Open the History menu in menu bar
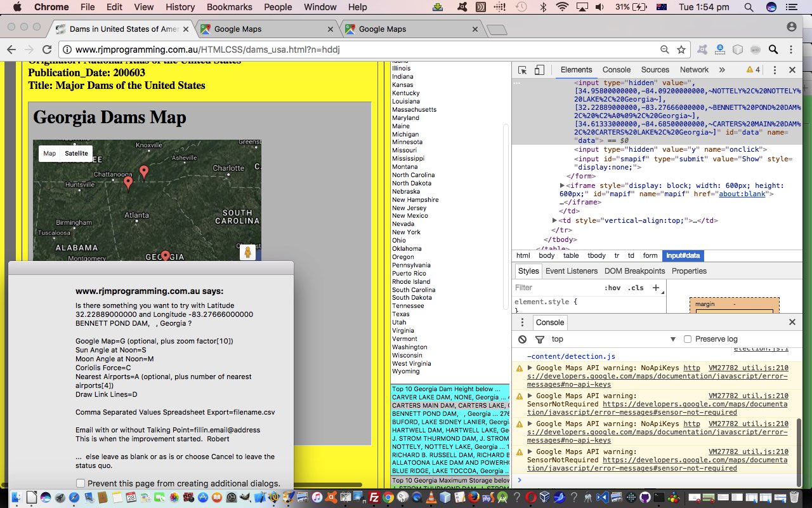The image size is (812, 508). [180, 7]
